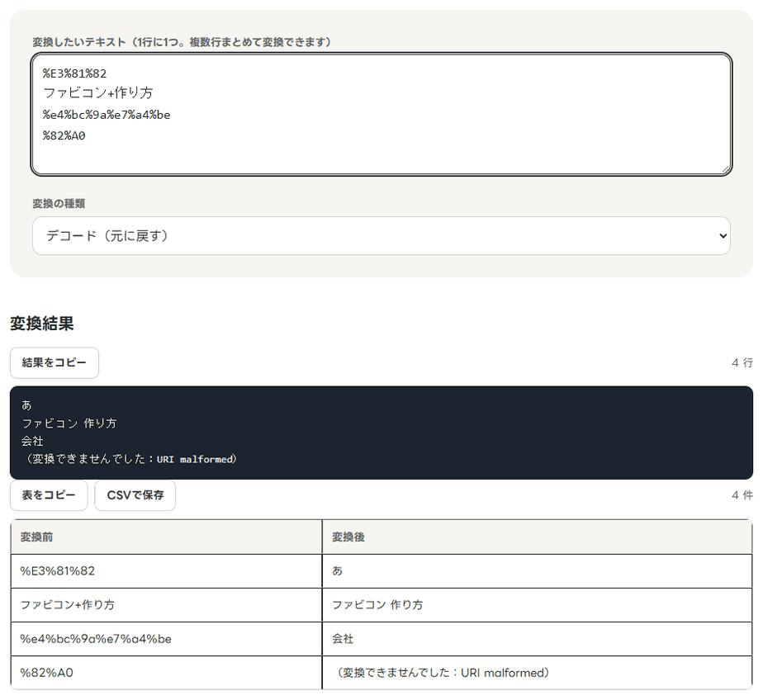Click the %E3%81%82 line in the textarea
The height and width of the screenshot is (700, 763).
(x=74, y=74)
